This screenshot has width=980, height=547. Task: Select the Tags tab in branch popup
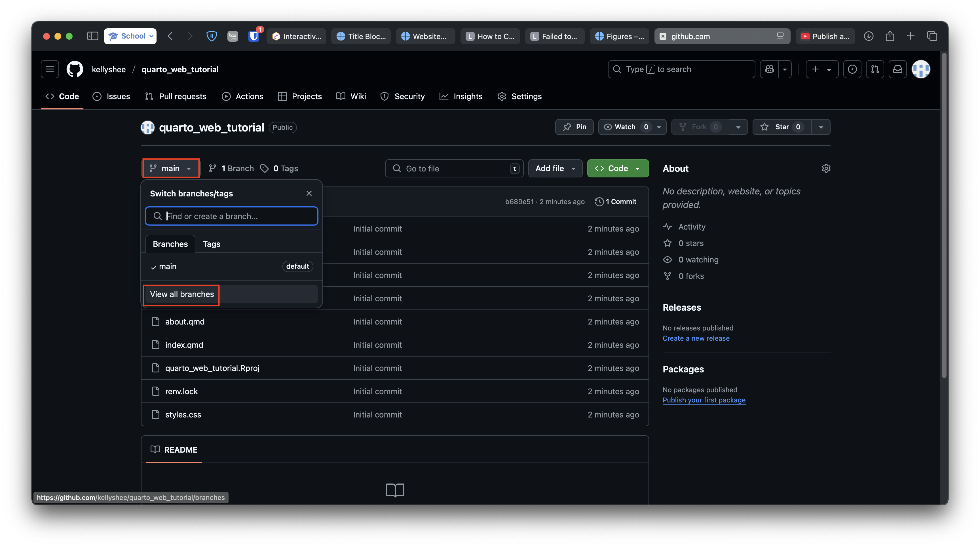tap(211, 244)
